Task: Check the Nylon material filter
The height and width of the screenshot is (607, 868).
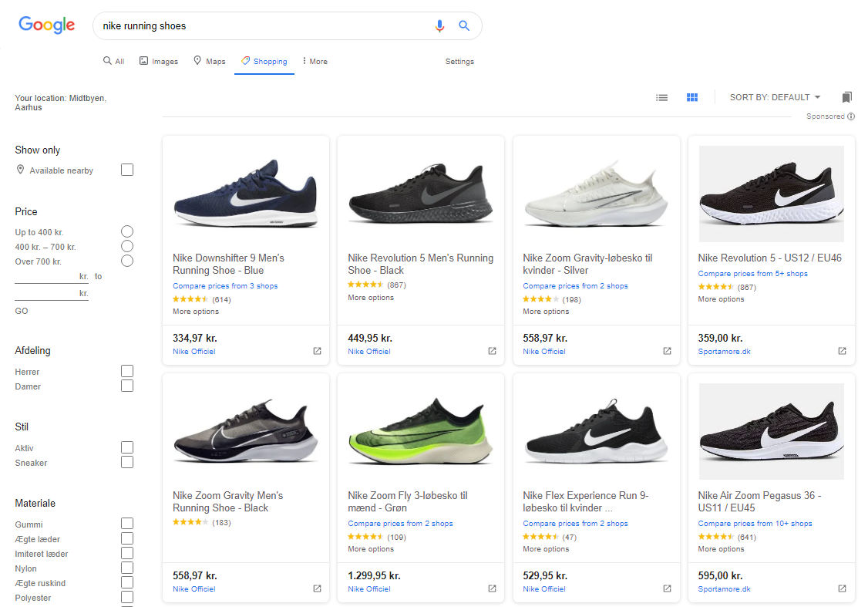Action: 127,568
